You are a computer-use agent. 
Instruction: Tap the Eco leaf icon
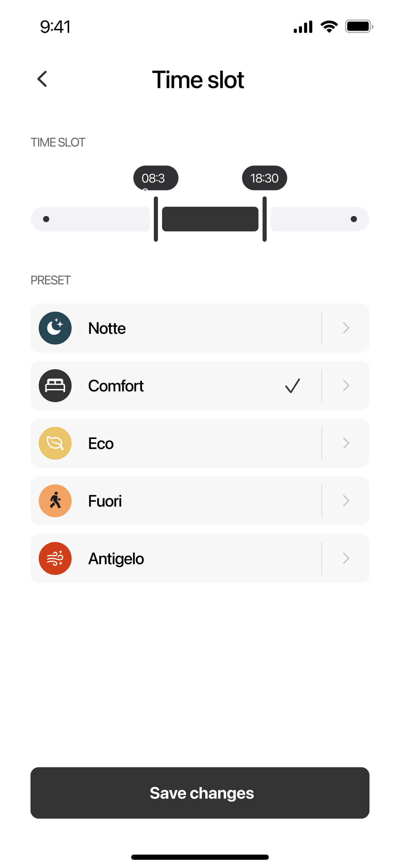[x=55, y=443]
